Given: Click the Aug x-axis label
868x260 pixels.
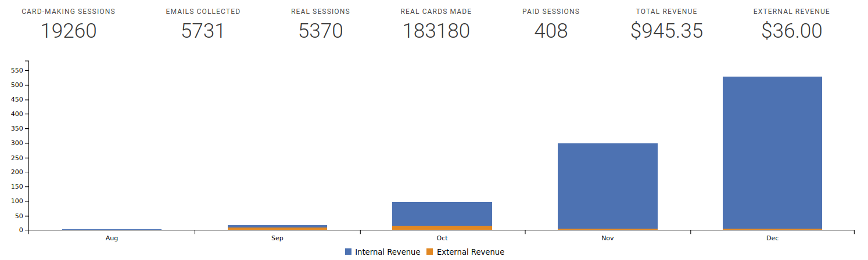Looking at the screenshot, I should (112, 238).
